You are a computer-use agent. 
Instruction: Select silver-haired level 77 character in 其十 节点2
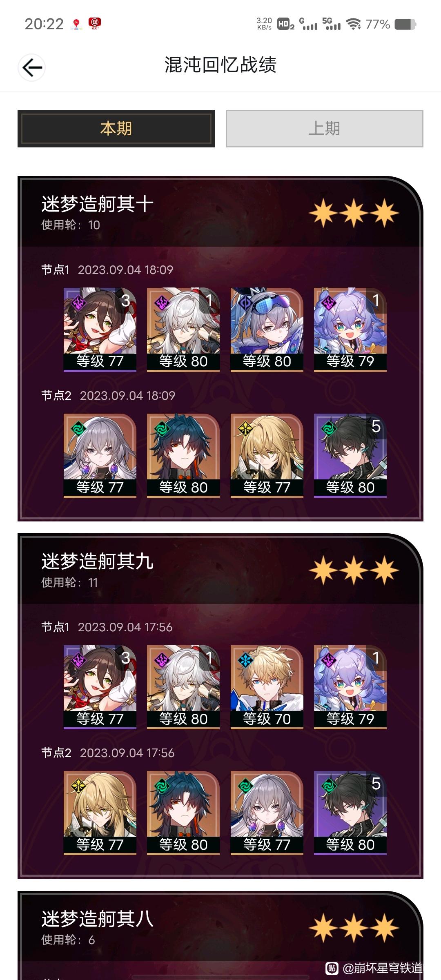[x=100, y=456]
